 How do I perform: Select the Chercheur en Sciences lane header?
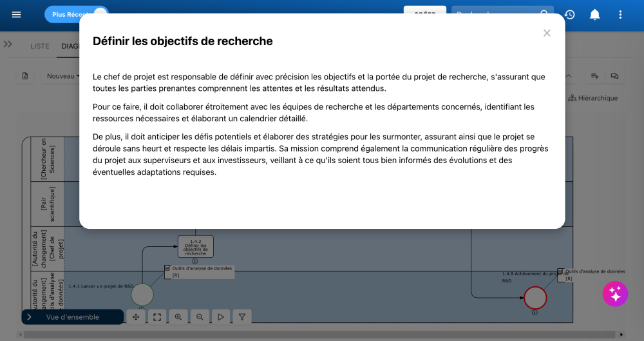click(48, 159)
